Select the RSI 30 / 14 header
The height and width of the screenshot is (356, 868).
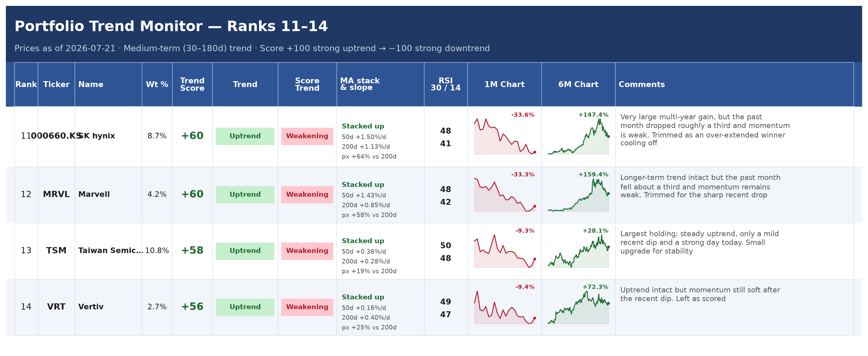(446, 84)
